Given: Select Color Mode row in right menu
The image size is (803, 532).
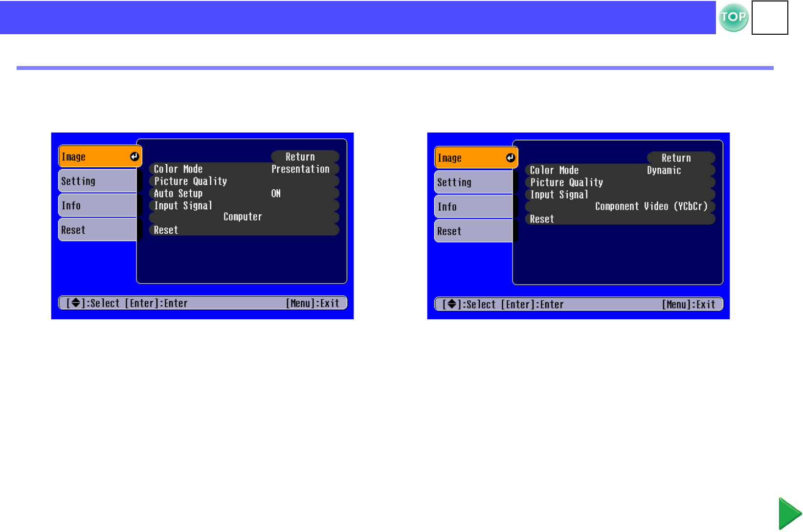Looking at the screenshot, I should tap(620, 170).
